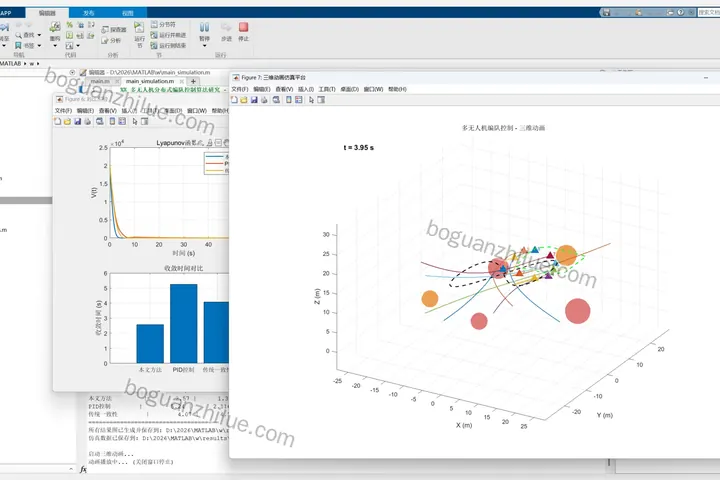The height and width of the screenshot is (480, 720).
Task: Open Tools (工具) menu in Figure 7
Action: pyautogui.click(x=327, y=89)
